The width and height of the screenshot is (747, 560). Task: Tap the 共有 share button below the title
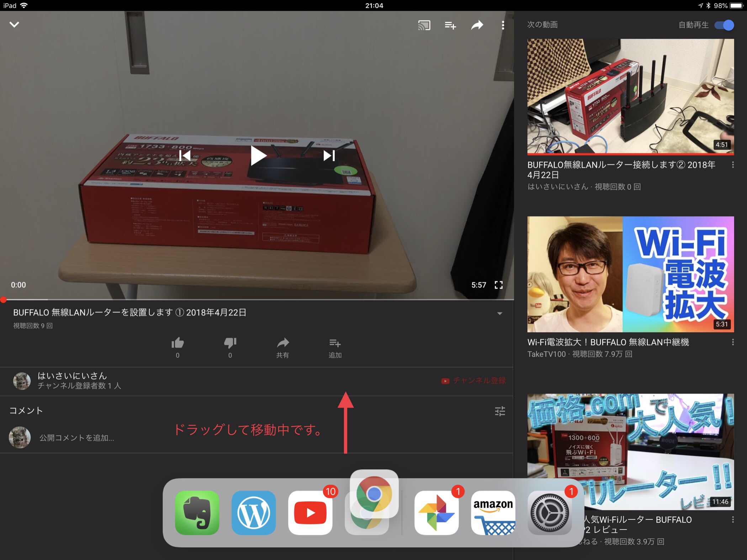[x=283, y=348]
